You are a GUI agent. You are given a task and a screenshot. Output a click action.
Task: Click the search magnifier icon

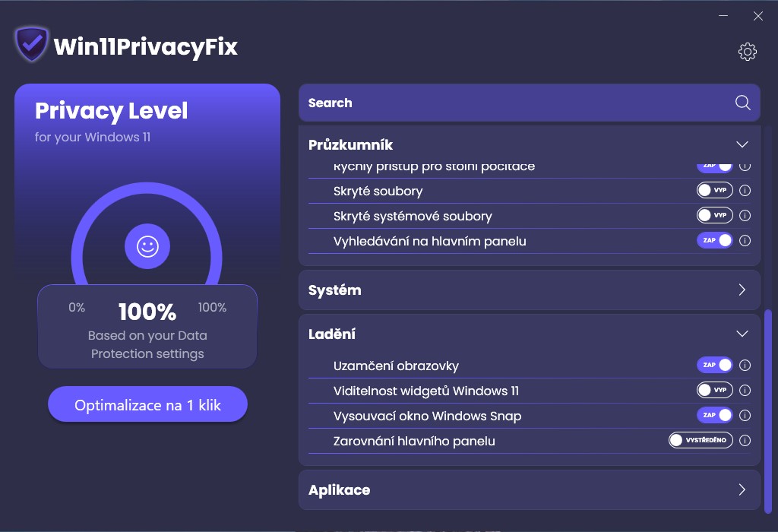point(743,103)
